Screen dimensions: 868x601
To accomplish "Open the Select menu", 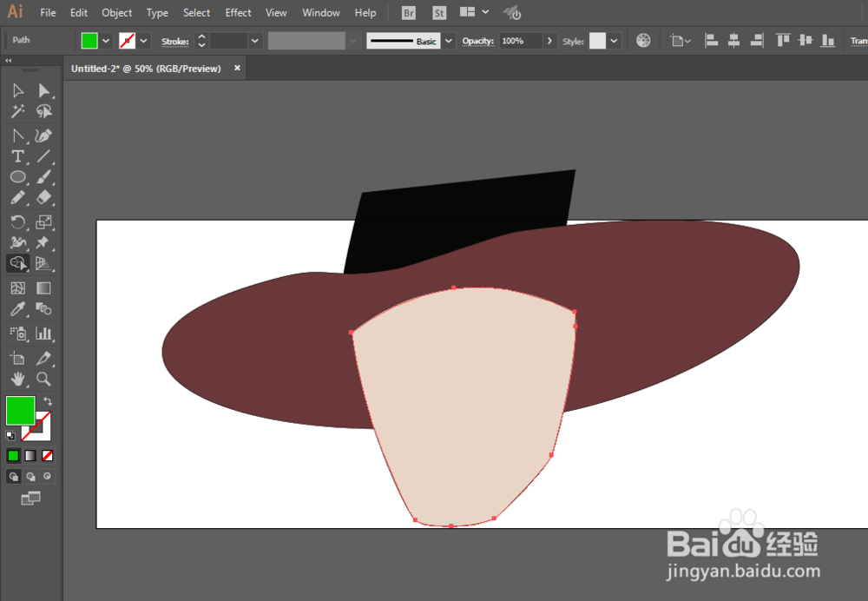I will click(x=196, y=12).
